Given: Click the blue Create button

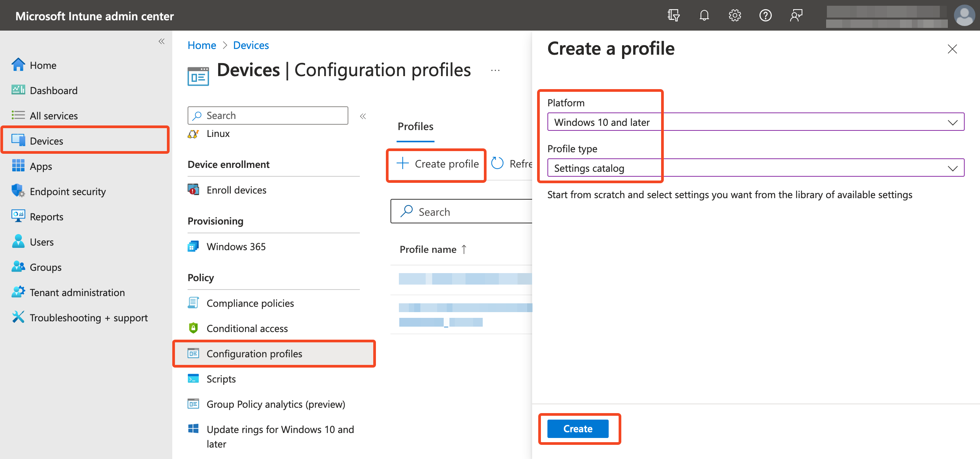Looking at the screenshot, I should click(x=578, y=428).
